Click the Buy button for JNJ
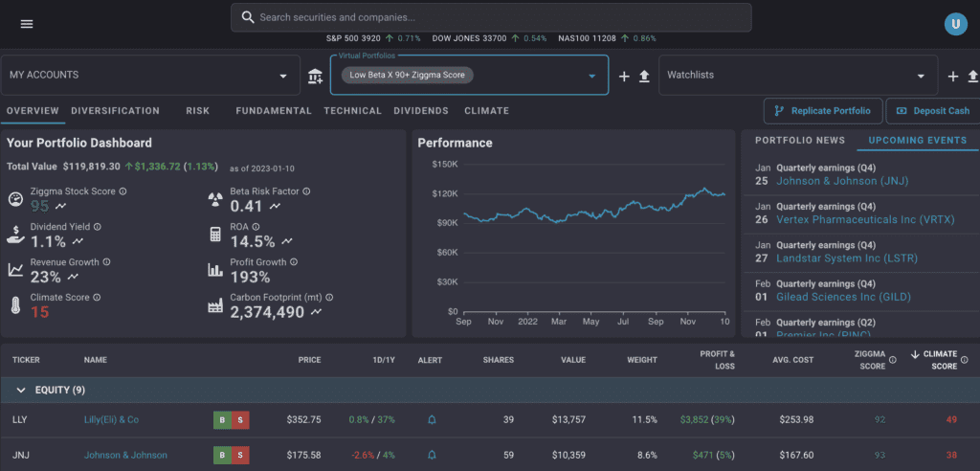Viewport: 980px width, 471px height. click(x=222, y=455)
